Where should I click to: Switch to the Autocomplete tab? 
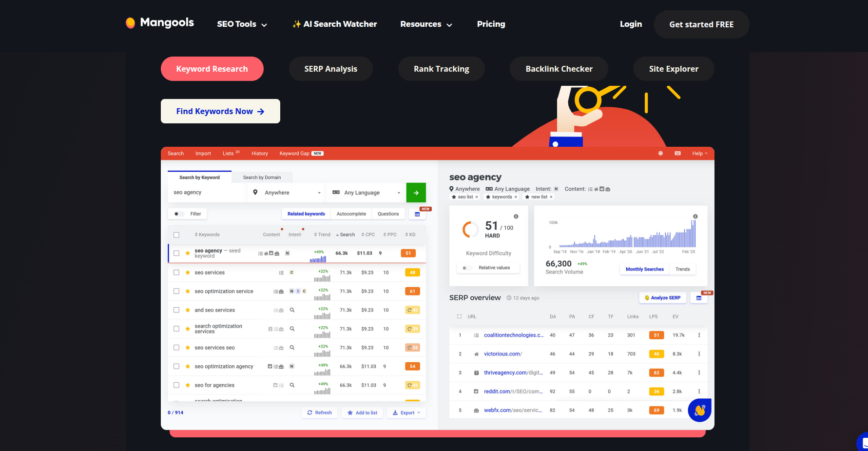click(x=351, y=214)
